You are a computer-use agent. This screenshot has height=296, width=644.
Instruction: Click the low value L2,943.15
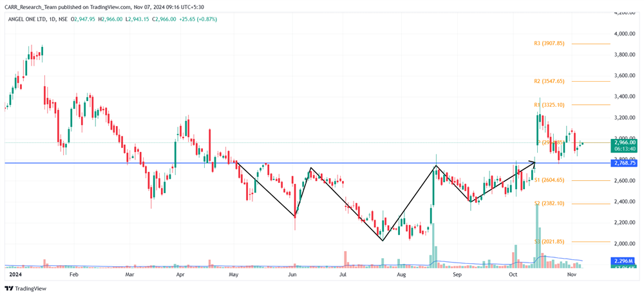pyautogui.click(x=137, y=19)
